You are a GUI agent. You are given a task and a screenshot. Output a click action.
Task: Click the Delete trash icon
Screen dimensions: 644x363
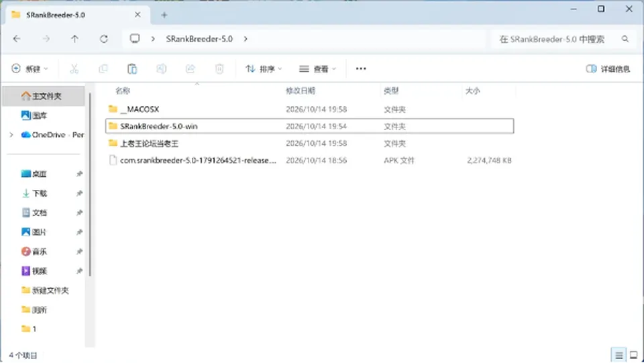(x=219, y=68)
